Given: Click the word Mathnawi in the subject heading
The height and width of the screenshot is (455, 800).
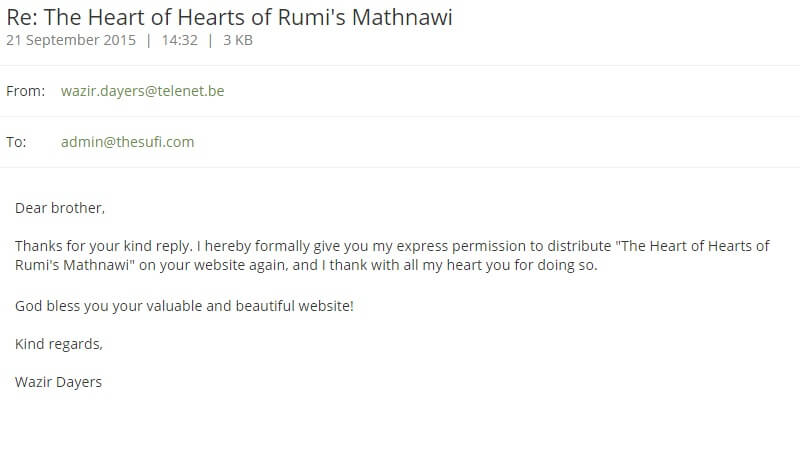Looking at the screenshot, I should [x=402, y=17].
